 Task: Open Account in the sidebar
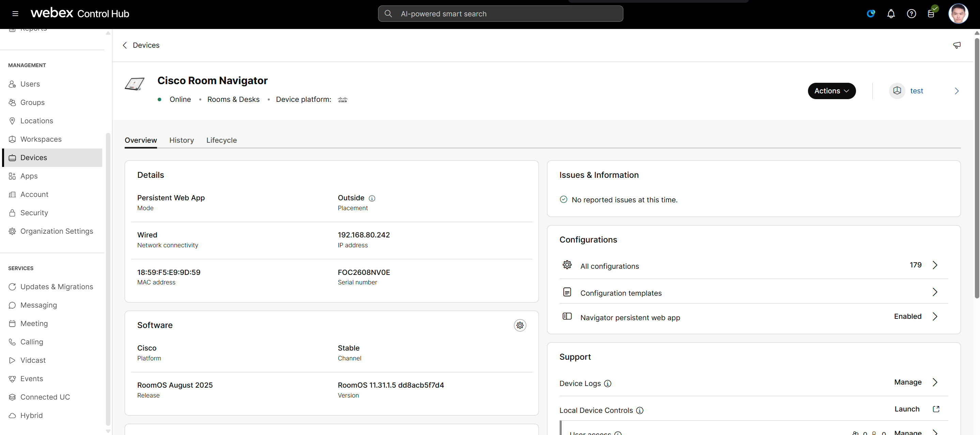click(52, 195)
